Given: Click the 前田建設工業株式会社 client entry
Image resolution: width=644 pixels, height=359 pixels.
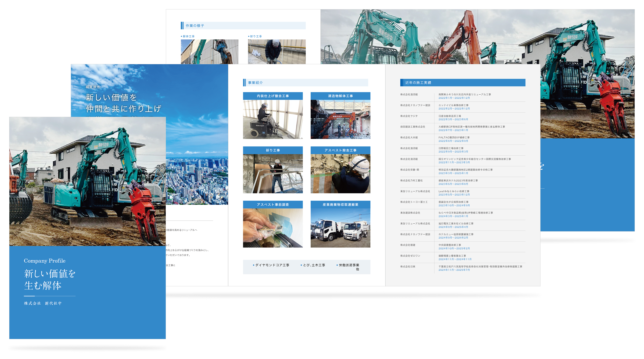Looking at the screenshot, I should pos(412,127).
